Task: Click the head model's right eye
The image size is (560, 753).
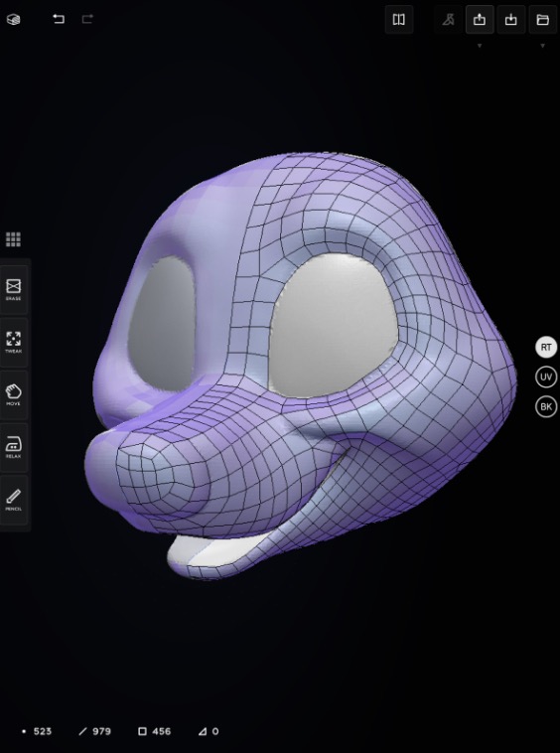Action: 161,324
